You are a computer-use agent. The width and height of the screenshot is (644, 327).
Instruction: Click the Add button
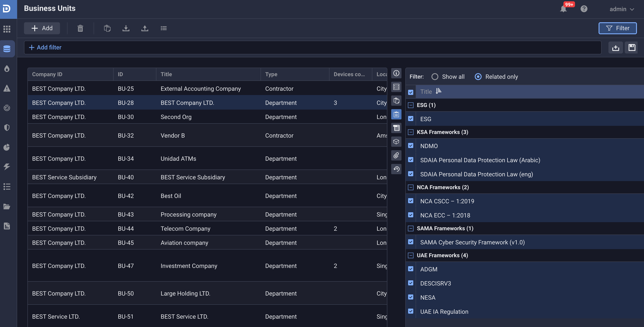(x=42, y=28)
